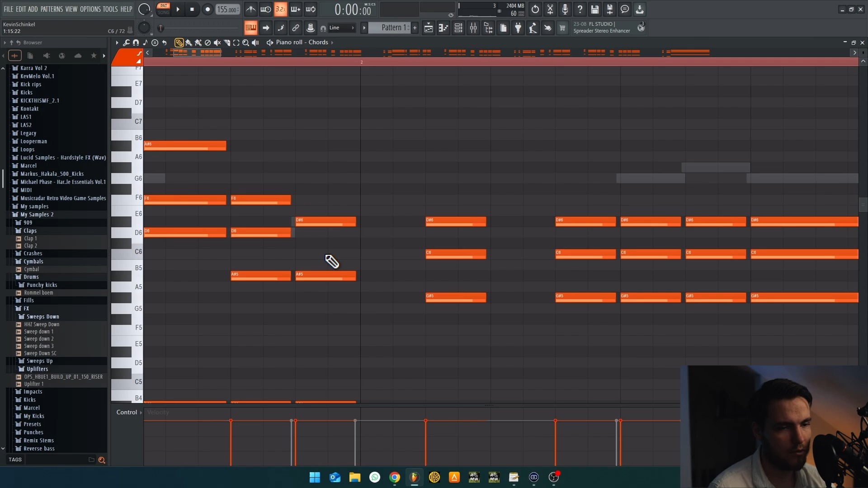This screenshot has width=868, height=488.
Task: Select Pattern 1 dropdown label
Action: (393, 28)
